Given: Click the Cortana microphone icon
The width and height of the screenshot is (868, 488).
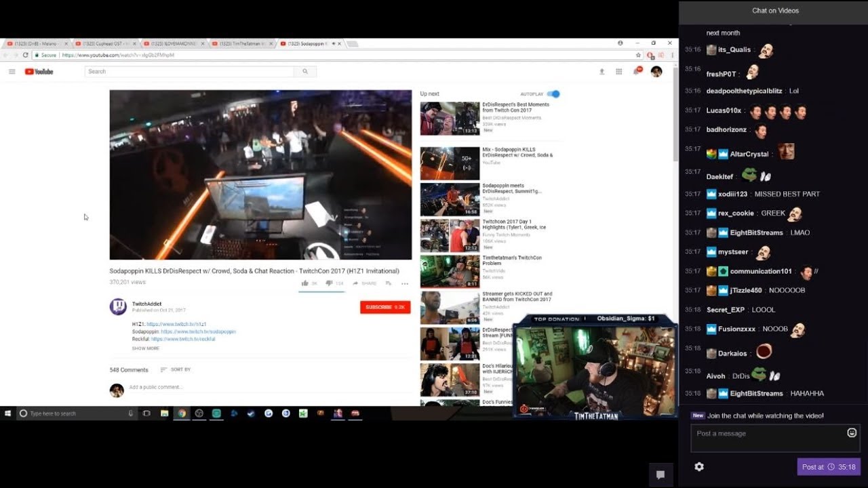Looking at the screenshot, I should tap(130, 413).
